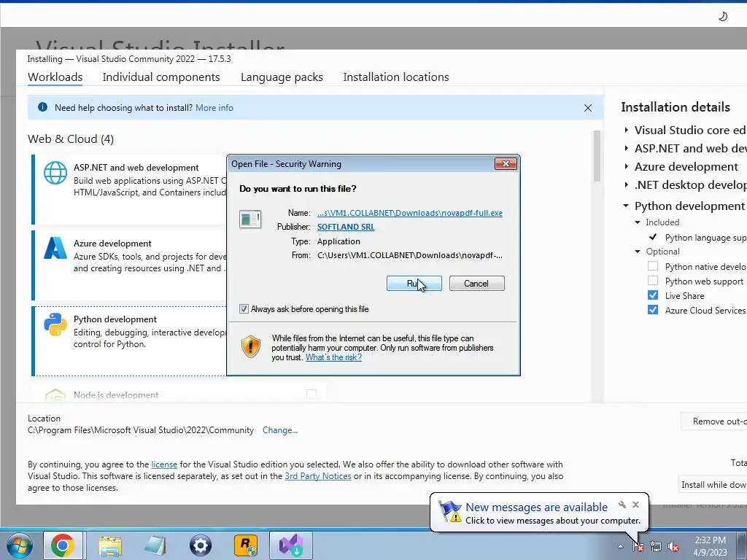Open 'New messages are available' notification
The height and width of the screenshot is (560, 747).
click(536, 507)
